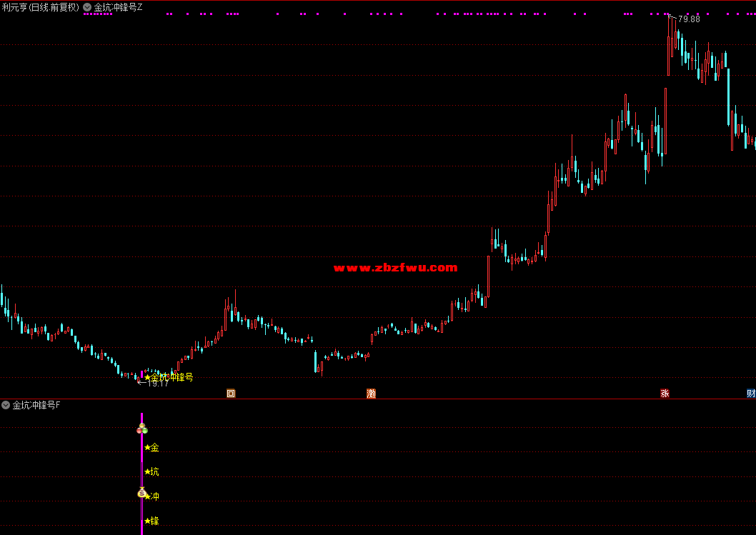Click the yellow ★金坑冲锋号 signal on chart
This screenshot has height=535, width=756.
(x=170, y=376)
